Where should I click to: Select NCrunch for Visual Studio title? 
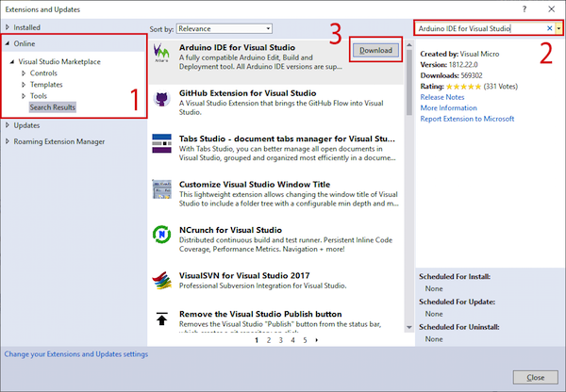pos(230,230)
